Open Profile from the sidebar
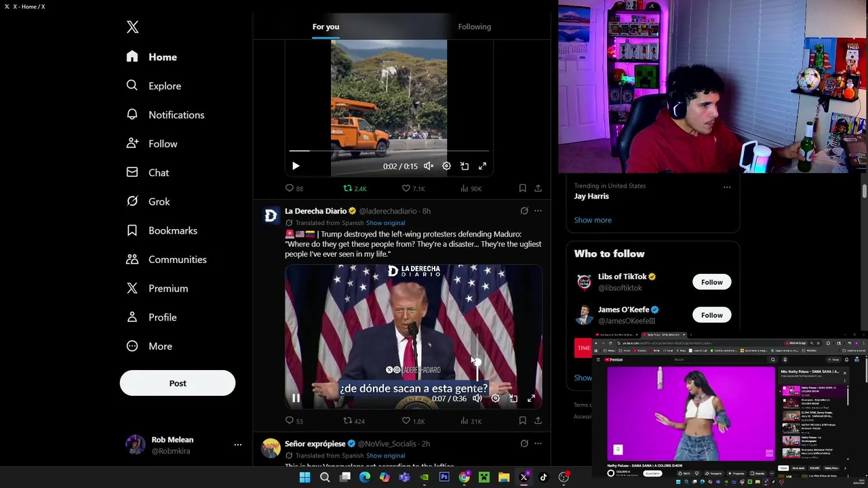The width and height of the screenshot is (868, 488). 151,317
